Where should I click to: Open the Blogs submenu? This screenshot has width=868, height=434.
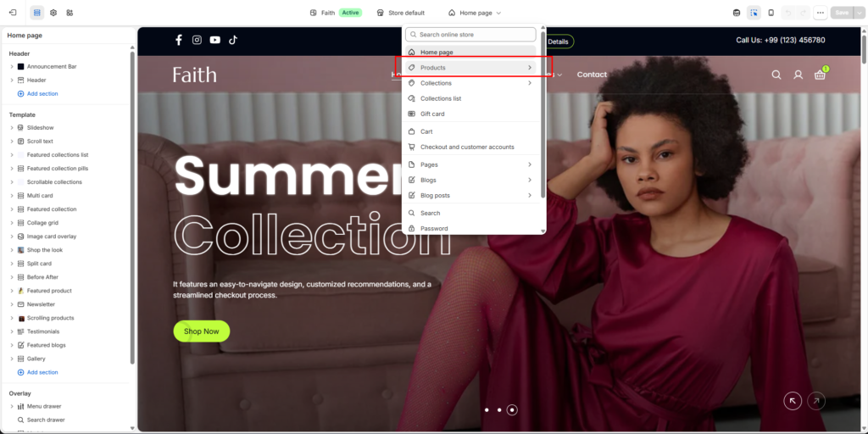click(470, 180)
